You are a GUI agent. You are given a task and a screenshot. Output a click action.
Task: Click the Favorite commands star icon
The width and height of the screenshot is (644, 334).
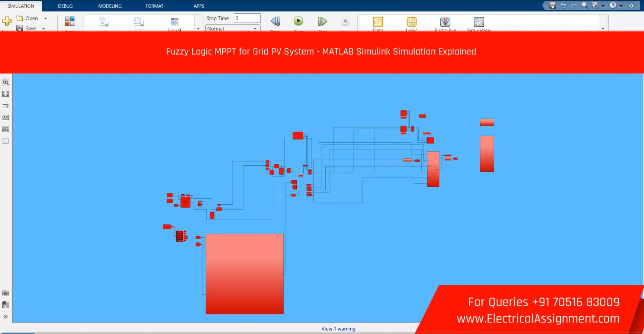click(595, 6)
